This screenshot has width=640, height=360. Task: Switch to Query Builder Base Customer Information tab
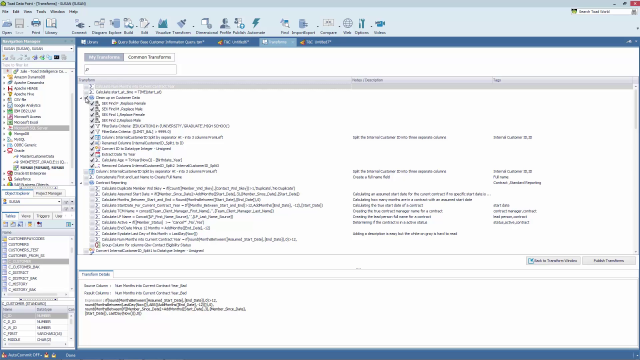point(158,42)
